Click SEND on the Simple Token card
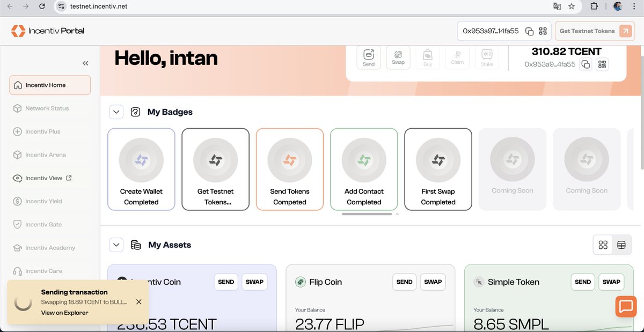 pos(583,282)
